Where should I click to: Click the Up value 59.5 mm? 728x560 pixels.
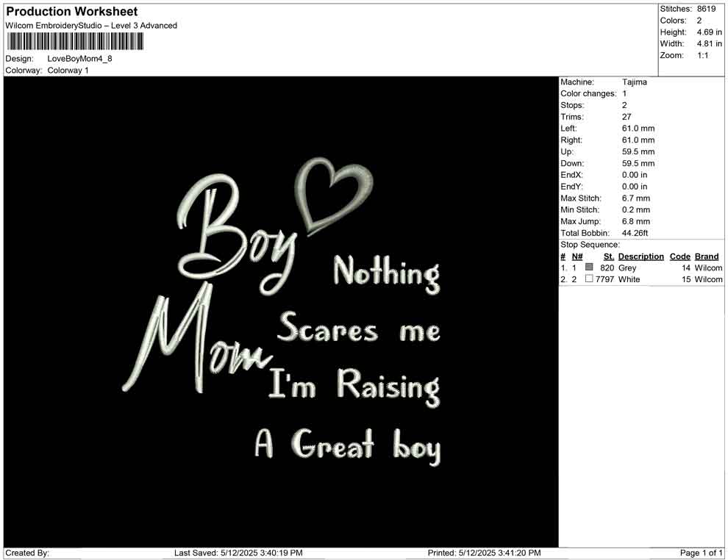coord(638,151)
